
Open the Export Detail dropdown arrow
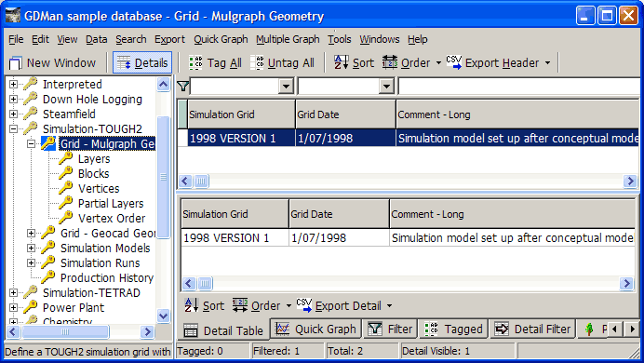coord(389,306)
